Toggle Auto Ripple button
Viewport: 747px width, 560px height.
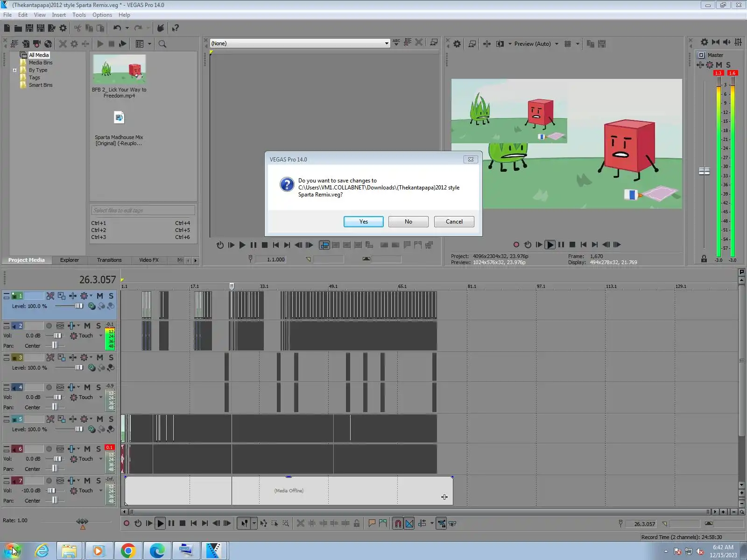point(422,524)
